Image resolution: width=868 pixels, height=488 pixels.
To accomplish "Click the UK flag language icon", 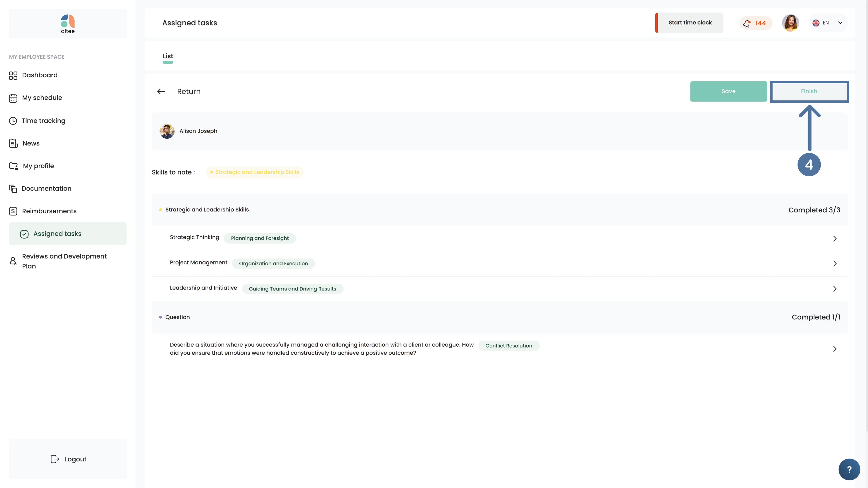I will (x=816, y=23).
